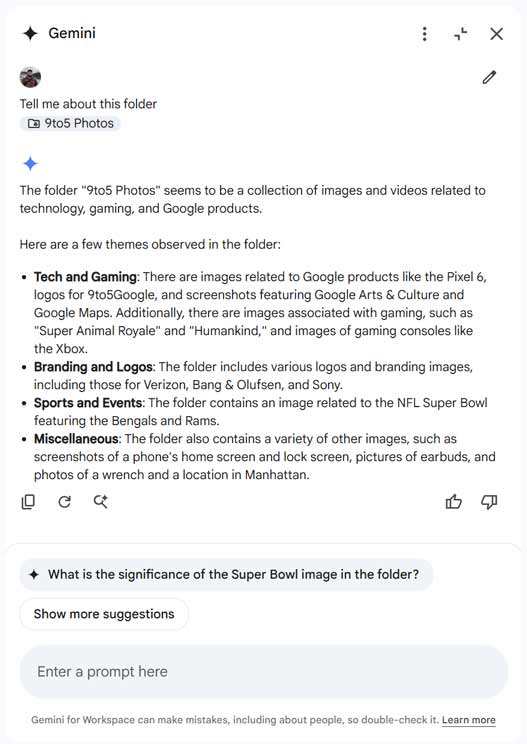The width and height of the screenshot is (527, 744).
Task: Regenerate the response with retry icon
Action: (65, 502)
